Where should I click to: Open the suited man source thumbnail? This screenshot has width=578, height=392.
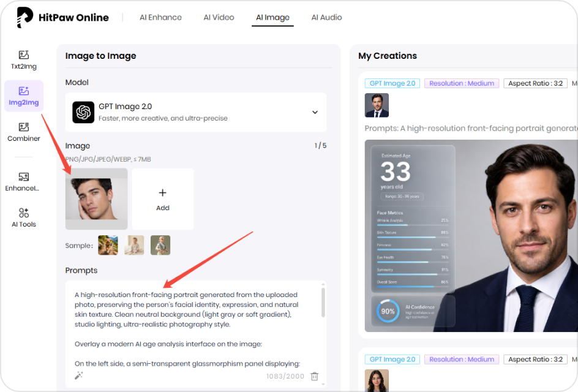377,105
